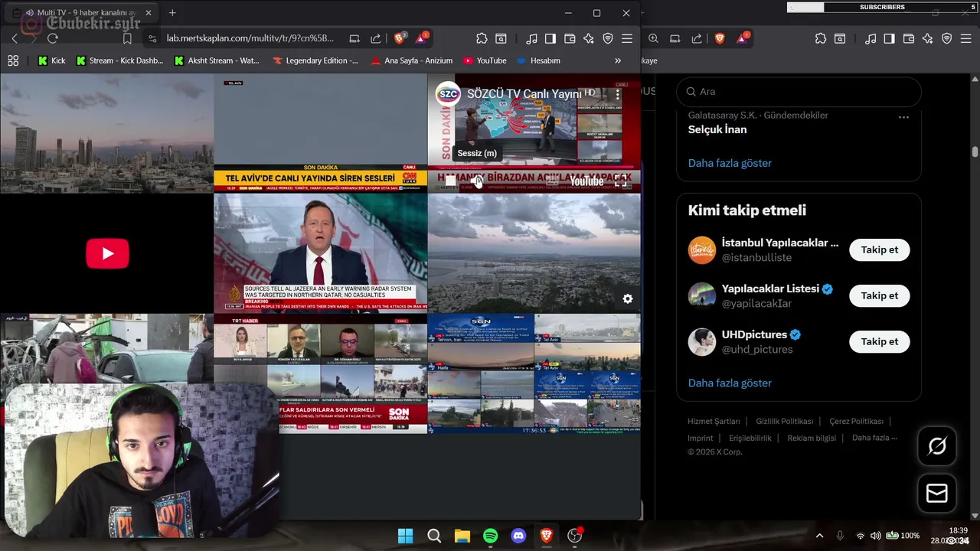
Task: Toggle sidebar panel in the X window
Action: (x=890, y=38)
